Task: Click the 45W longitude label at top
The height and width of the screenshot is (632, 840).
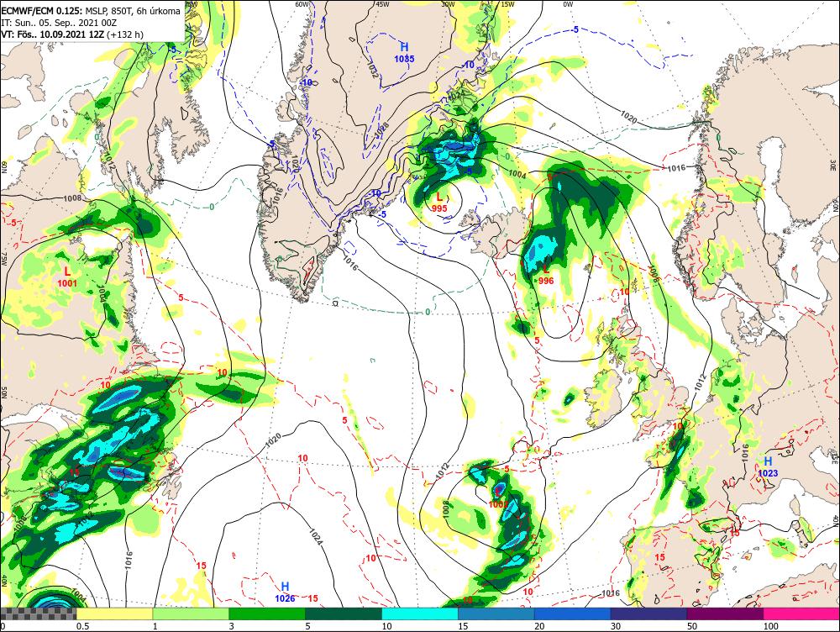Action: (x=382, y=4)
